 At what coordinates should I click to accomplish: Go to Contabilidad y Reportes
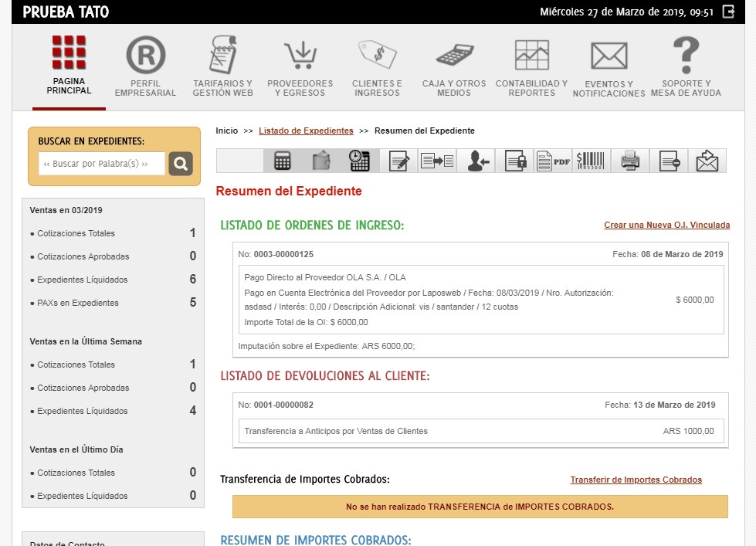tap(531, 66)
